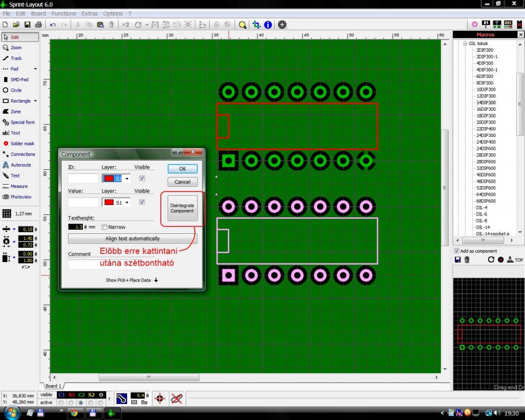Paste from clipboard using the toolbar icon

(x=100, y=25)
